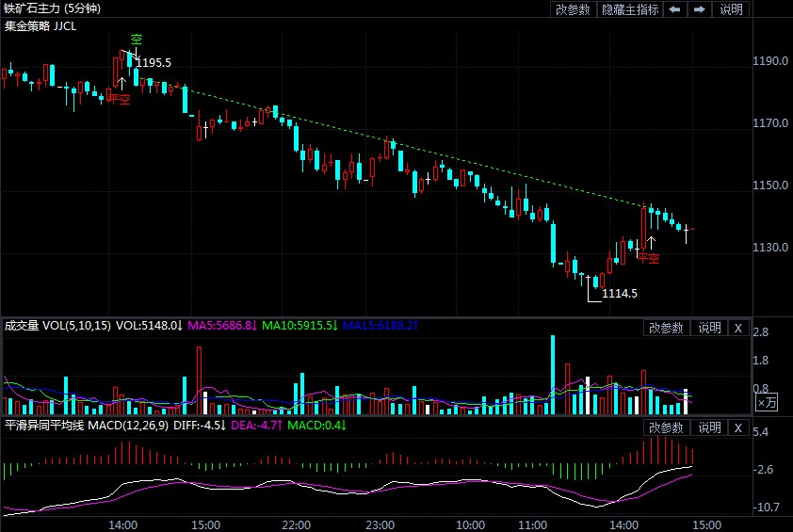Open 改参数 for the volume indicator

[666, 328]
